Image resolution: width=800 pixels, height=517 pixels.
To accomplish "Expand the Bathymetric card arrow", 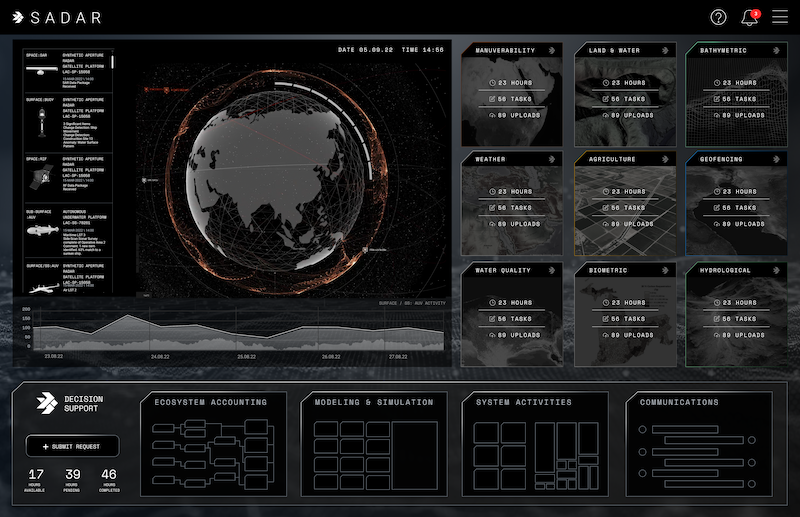I will click(x=777, y=51).
